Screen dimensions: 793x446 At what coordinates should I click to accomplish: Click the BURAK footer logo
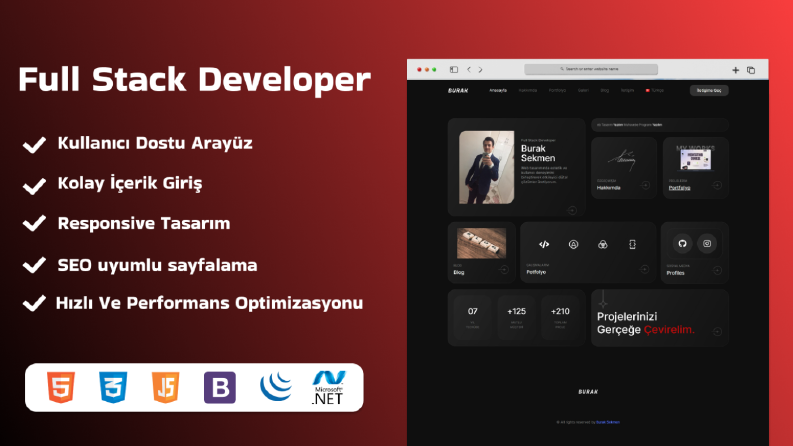[x=588, y=392]
